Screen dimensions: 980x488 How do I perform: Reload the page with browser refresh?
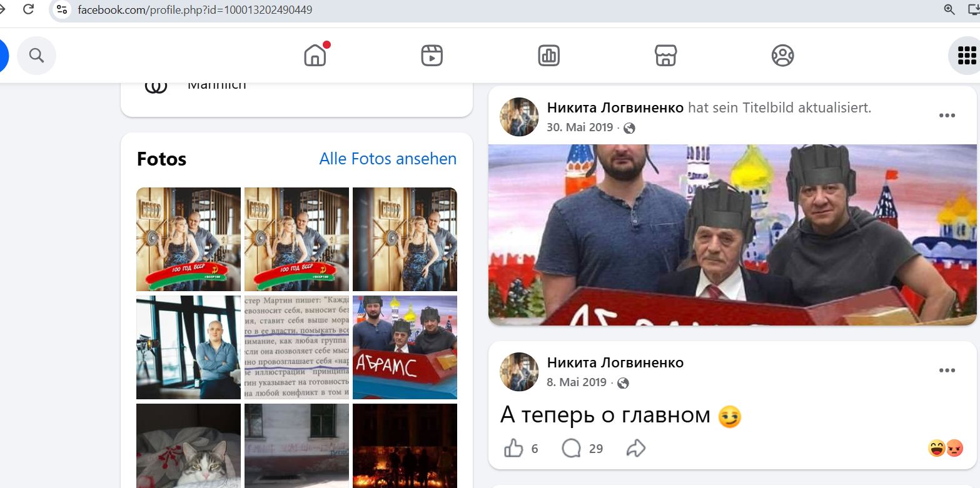28,9
